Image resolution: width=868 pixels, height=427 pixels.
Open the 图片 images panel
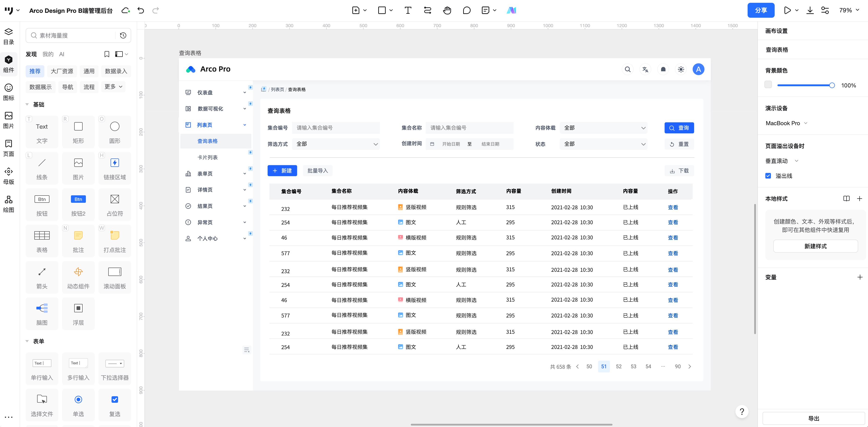click(x=8, y=120)
